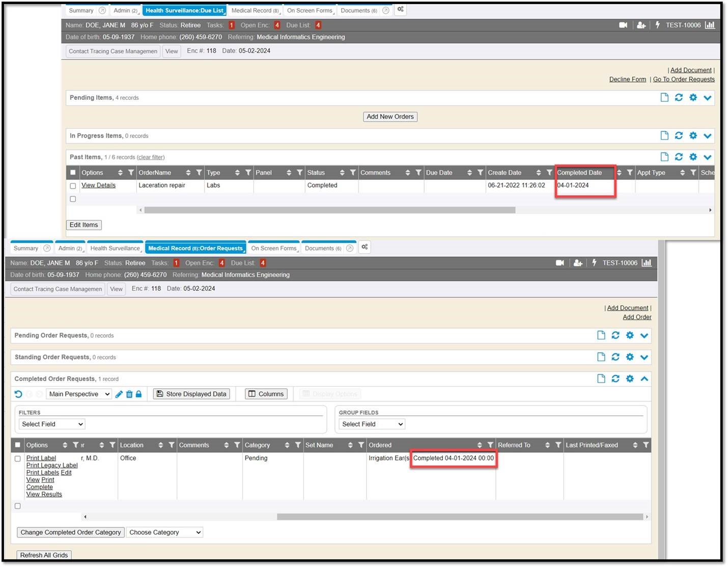Click the trash delete perspective icon
This screenshot has height=567, width=728.
tap(129, 394)
